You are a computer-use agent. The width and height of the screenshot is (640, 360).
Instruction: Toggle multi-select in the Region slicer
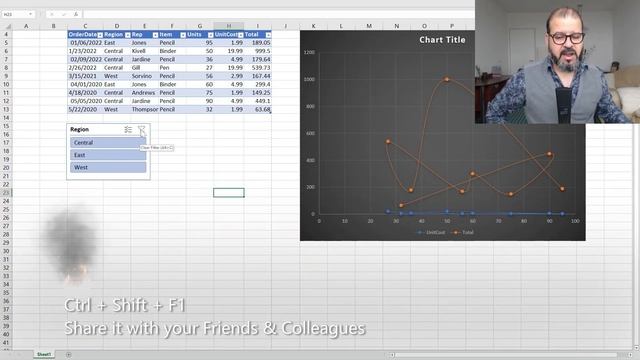pyautogui.click(x=128, y=130)
